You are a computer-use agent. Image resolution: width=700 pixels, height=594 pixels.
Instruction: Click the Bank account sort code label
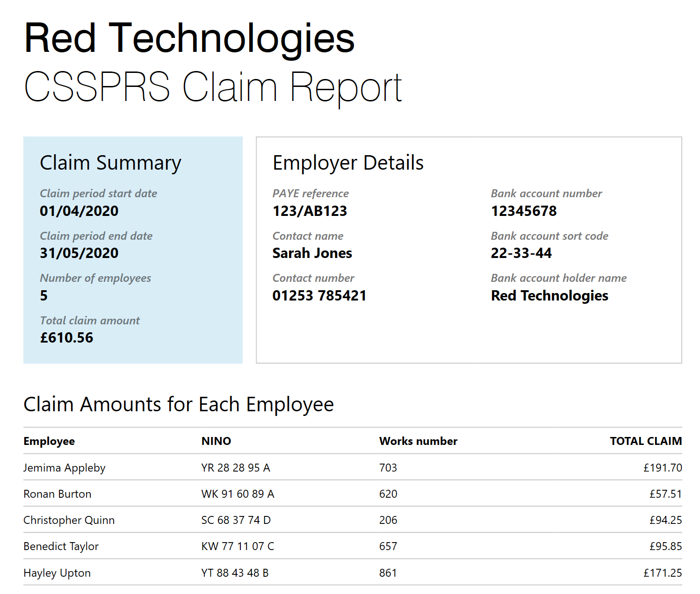[x=549, y=236]
